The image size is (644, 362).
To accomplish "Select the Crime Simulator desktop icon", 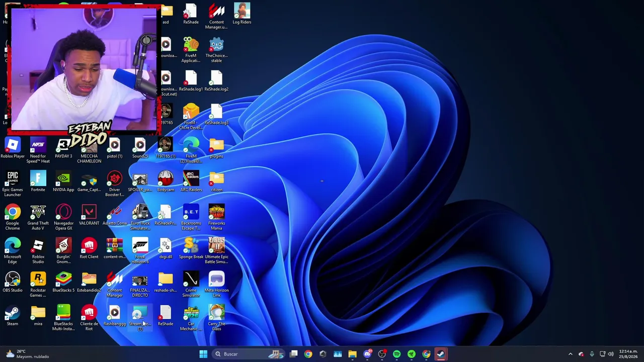I will coord(191,285).
